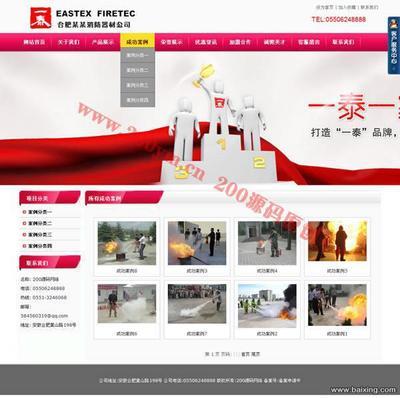
Task: Open 关于我们 in the navigation bar
Action: point(69,42)
